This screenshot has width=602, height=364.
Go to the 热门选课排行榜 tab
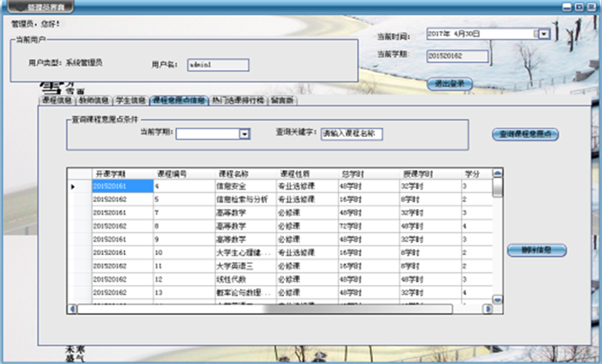[239, 100]
